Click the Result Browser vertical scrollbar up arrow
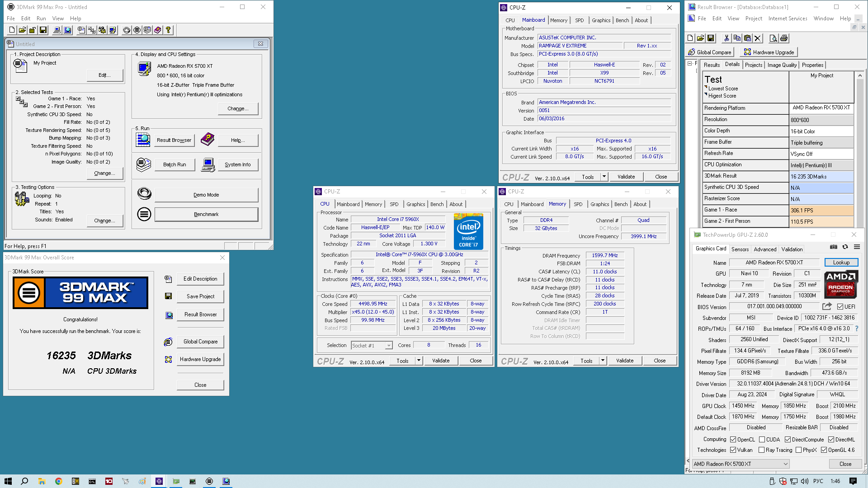Image resolution: width=868 pixels, height=488 pixels. [860, 75]
